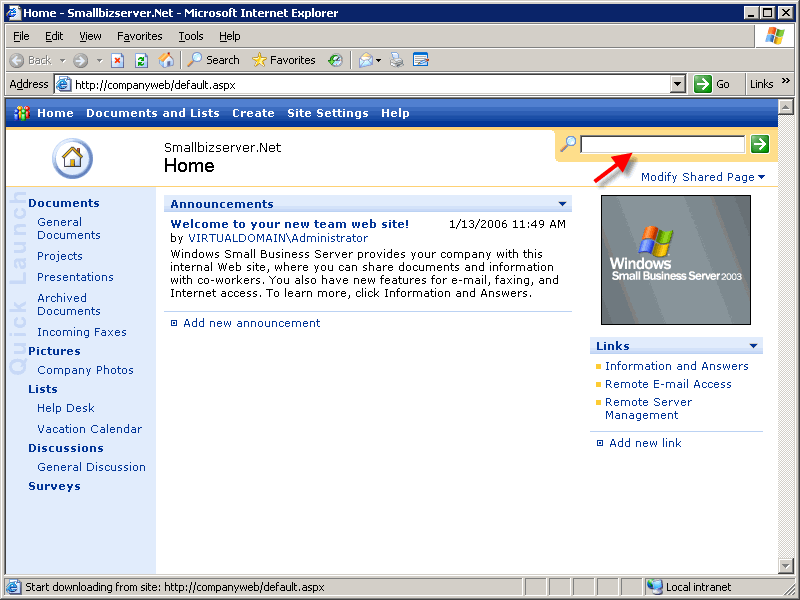Open the Help menu in menu bar

click(x=230, y=36)
